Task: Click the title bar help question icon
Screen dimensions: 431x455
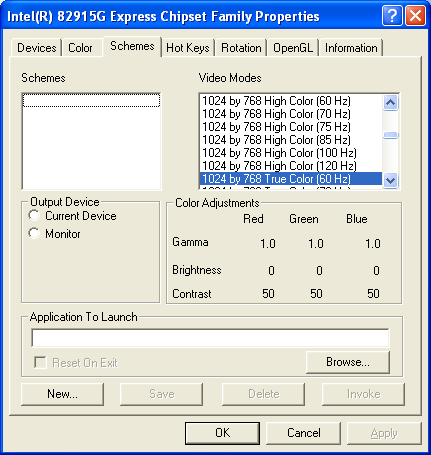Action: pyautogui.click(x=392, y=16)
